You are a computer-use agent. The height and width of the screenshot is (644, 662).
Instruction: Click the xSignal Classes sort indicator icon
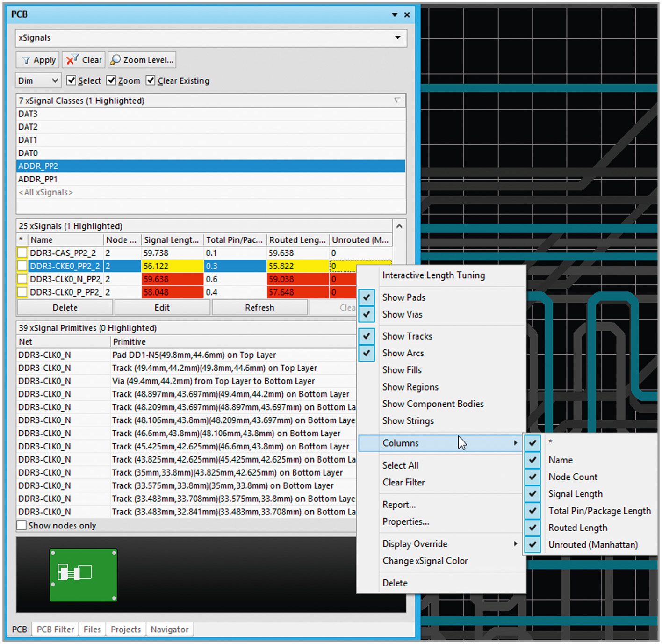397,100
